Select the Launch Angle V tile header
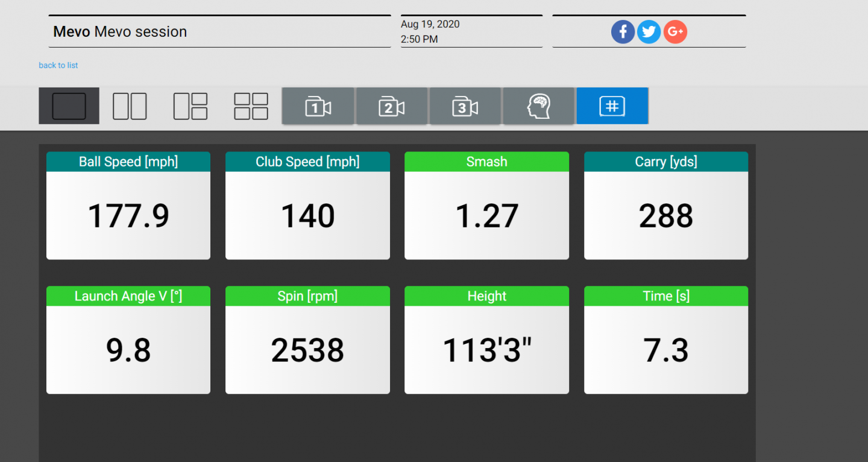The width and height of the screenshot is (868, 462). (x=128, y=296)
